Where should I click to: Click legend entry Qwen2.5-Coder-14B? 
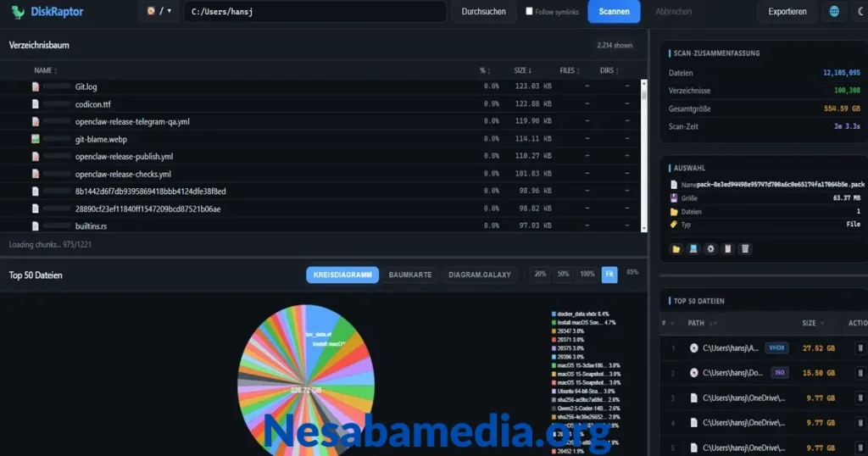click(x=586, y=408)
